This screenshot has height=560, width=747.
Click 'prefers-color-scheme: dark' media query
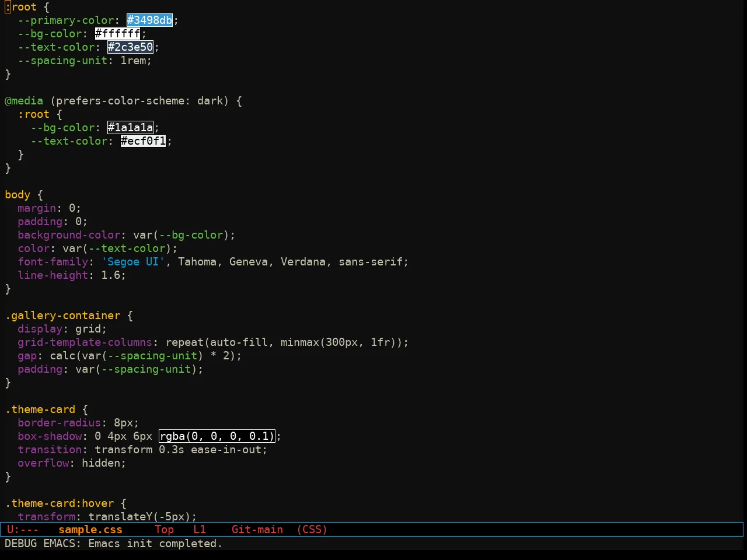[x=139, y=101]
